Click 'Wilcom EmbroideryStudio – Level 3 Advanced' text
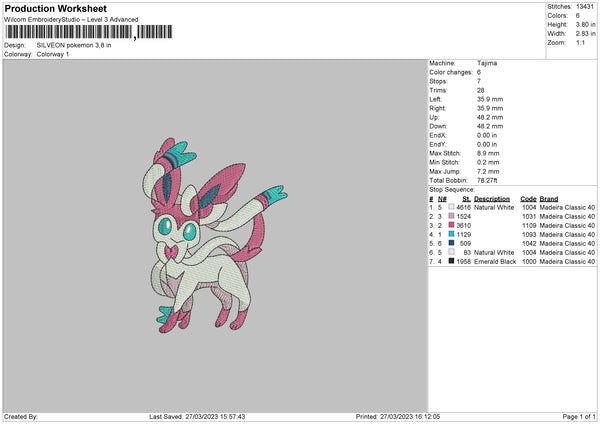 [71, 20]
